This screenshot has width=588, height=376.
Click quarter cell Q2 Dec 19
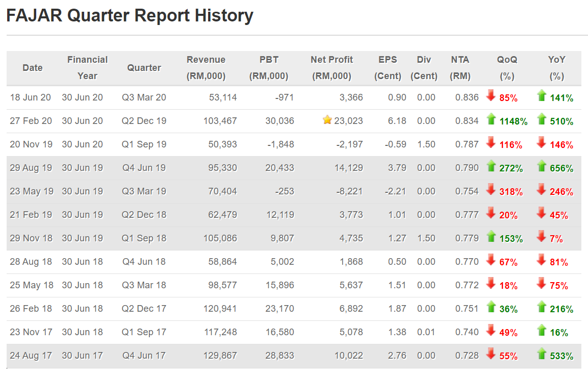pos(144,121)
